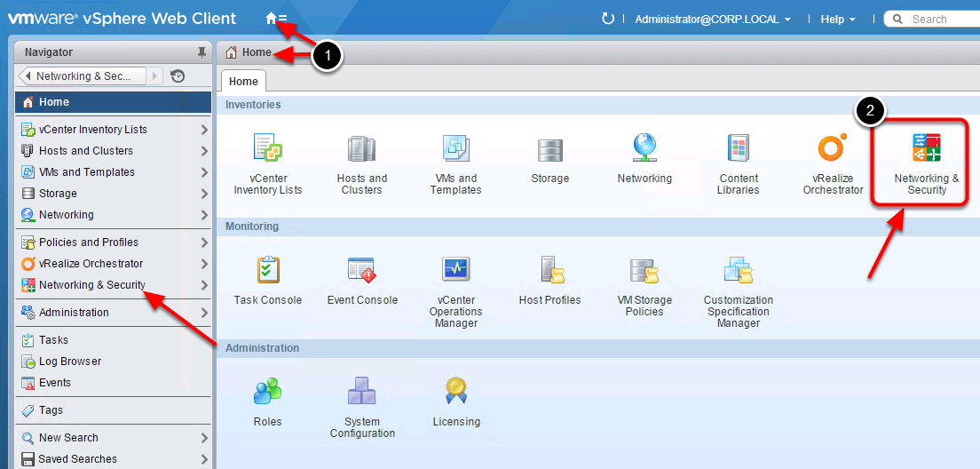Open the Storage icon in Inventories
The height and width of the screenshot is (469, 980).
coord(550,151)
